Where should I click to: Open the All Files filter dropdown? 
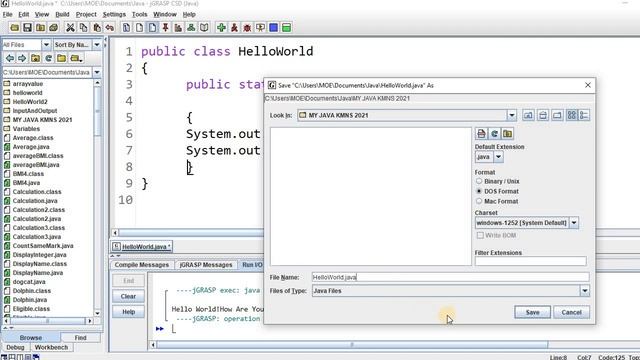click(46, 44)
